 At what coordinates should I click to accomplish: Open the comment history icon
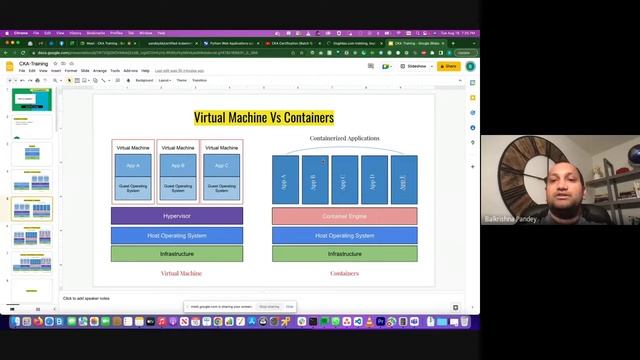pos(371,66)
